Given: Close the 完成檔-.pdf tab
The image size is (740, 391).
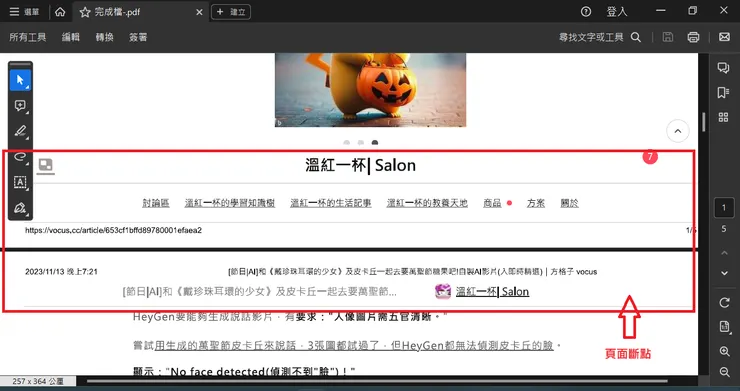Looking at the screenshot, I should click(199, 12).
